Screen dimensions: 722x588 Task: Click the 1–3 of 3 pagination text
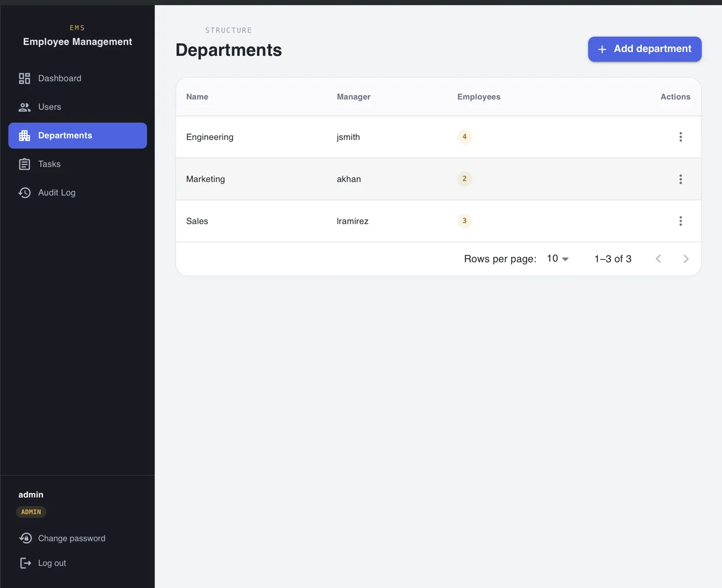point(613,259)
